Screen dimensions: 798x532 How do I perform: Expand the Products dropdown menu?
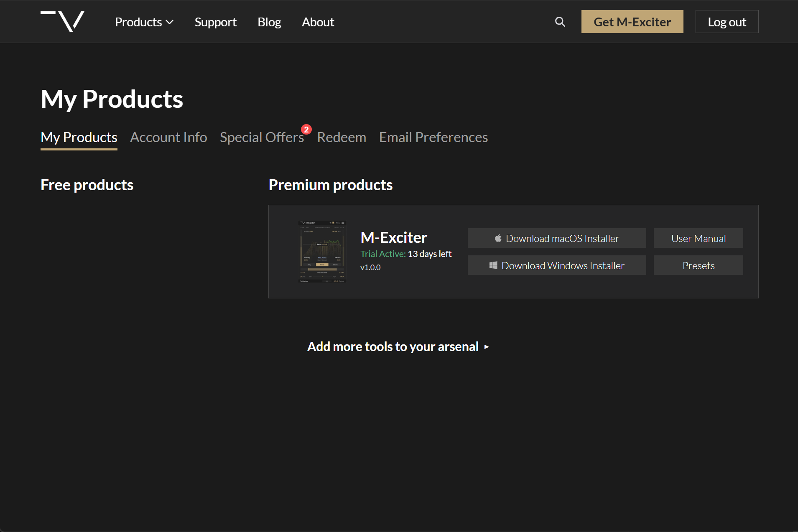tap(144, 22)
